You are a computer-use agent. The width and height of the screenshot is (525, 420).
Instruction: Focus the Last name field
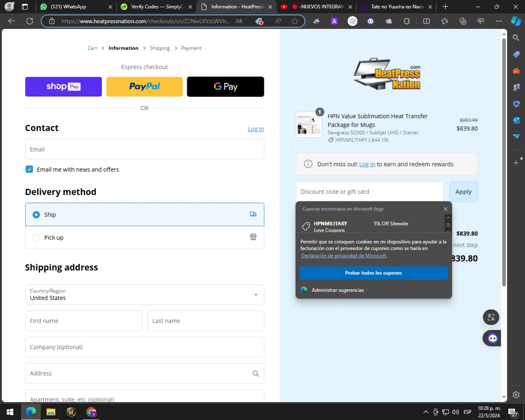click(206, 321)
